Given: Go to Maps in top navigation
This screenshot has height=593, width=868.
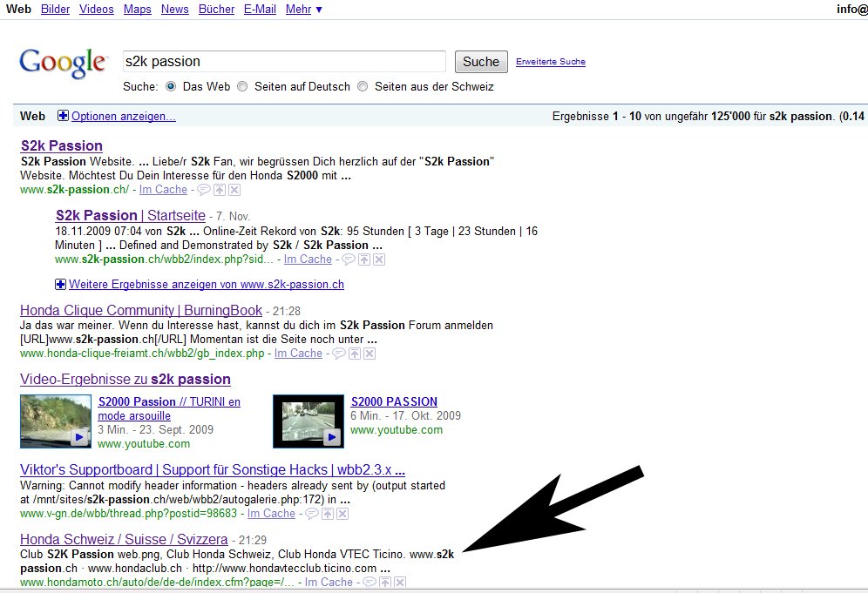Looking at the screenshot, I should [x=138, y=10].
